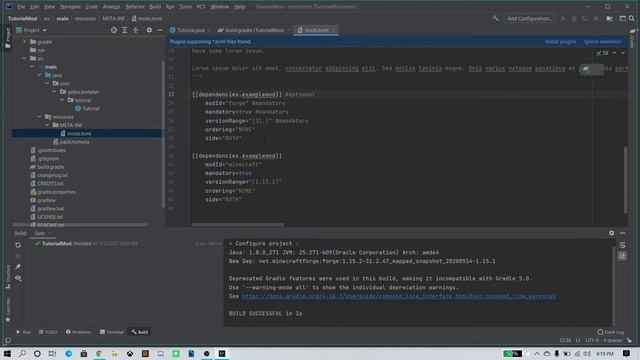Select TutorialMod finished build node
The height and width of the screenshot is (360, 640).
point(86,244)
